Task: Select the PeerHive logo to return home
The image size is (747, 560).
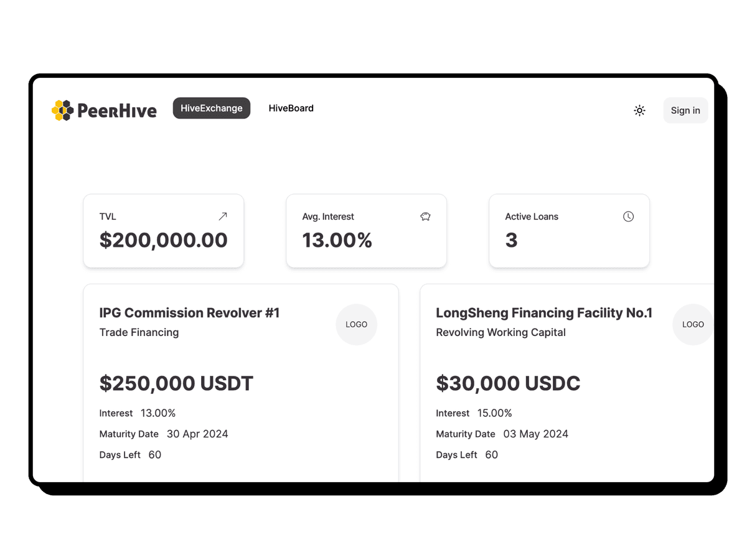Action: click(x=104, y=110)
